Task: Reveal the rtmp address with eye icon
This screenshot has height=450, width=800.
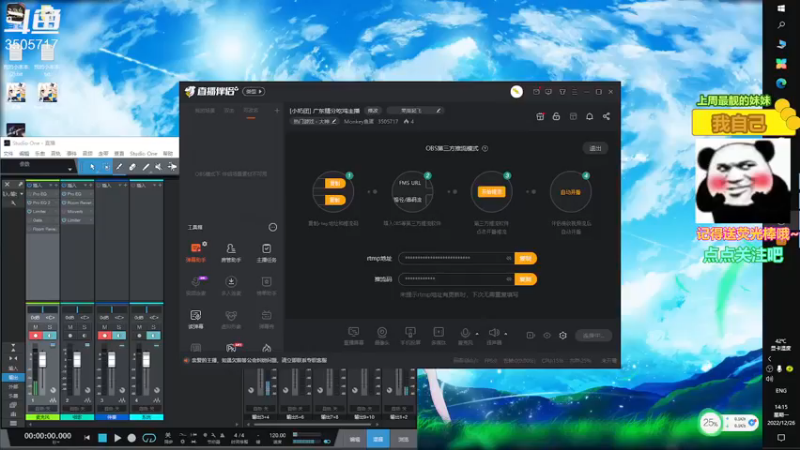Action: [509, 258]
